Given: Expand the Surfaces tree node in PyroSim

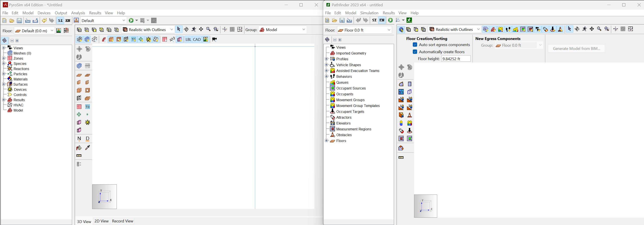Looking at the screenshot, I should pyautogui.click(x=4, y=84).
